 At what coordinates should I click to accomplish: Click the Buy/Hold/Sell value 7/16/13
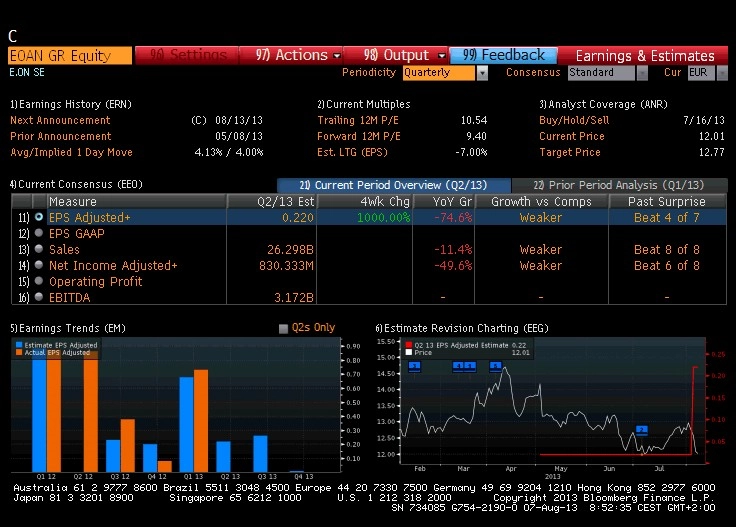[x=704, y=120]
